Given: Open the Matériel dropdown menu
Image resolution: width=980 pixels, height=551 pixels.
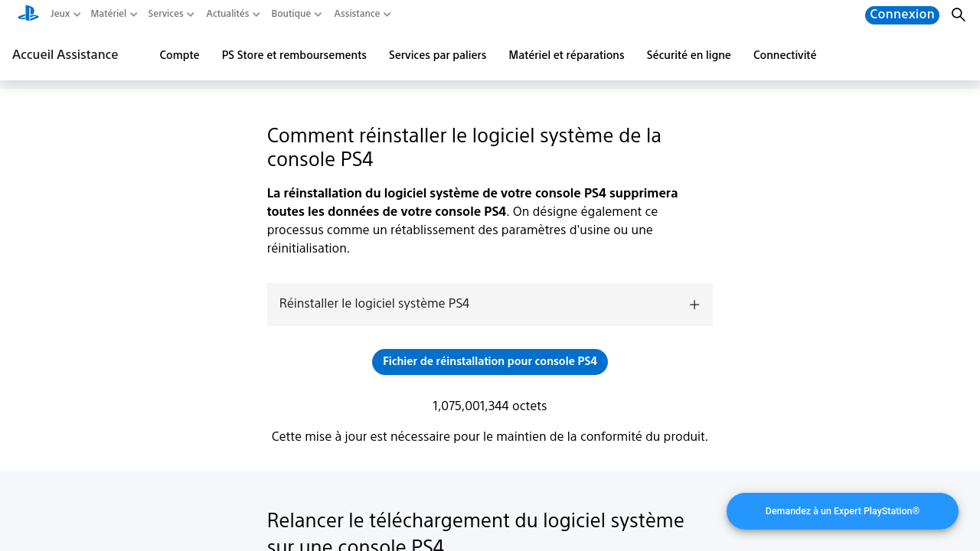Looking at the screenshot, I should [x=113, y=14].
